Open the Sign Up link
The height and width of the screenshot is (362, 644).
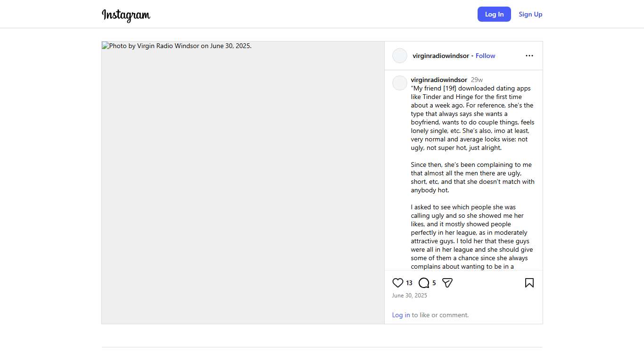530,14
